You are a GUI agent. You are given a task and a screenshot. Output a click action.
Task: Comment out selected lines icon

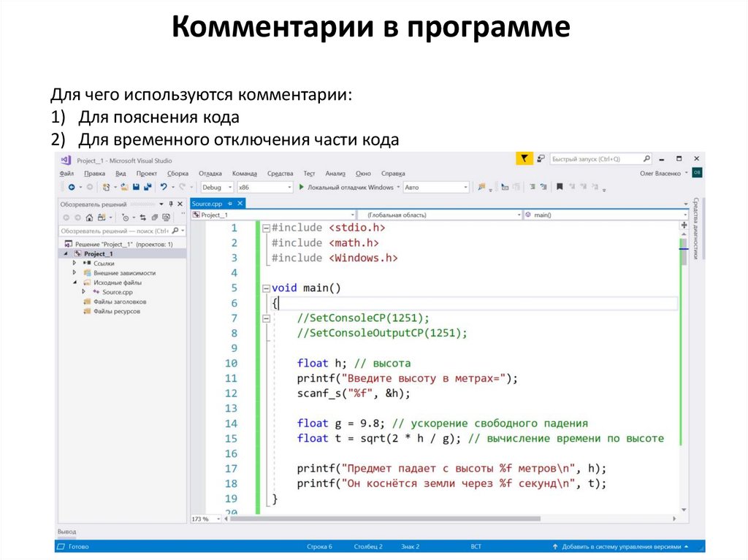pyautogui.click(x=533, y=187)
